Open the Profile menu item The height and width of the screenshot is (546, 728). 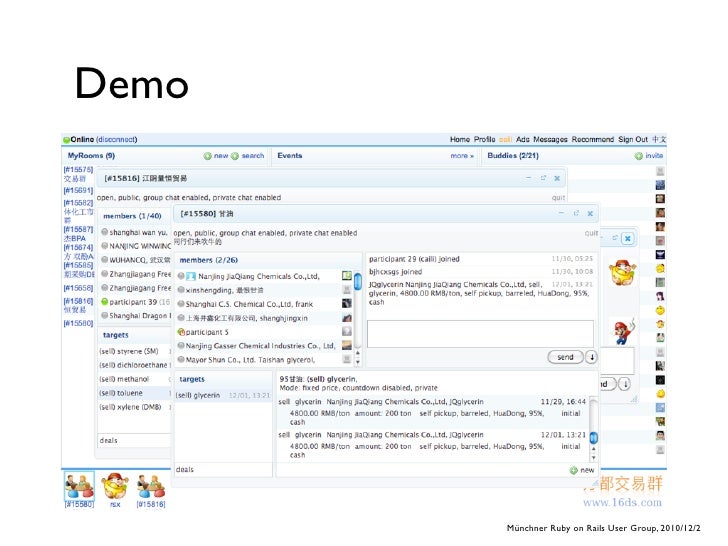pos(484,139)
